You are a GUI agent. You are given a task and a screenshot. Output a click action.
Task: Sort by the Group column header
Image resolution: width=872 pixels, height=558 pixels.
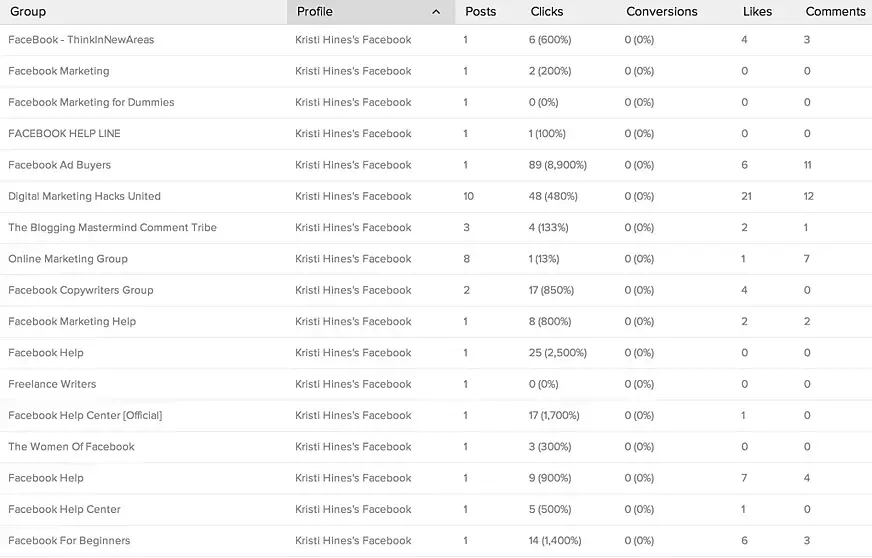28,12
